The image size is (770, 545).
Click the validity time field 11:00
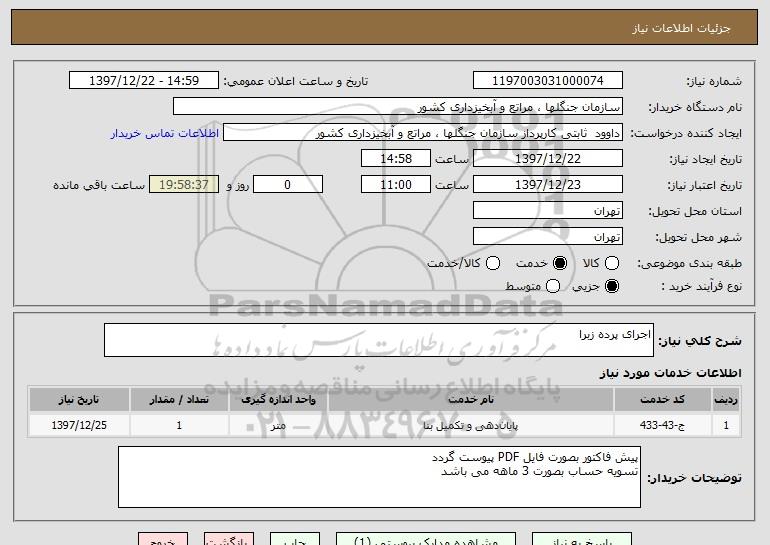pyautogui.click(x=396, y=185)
